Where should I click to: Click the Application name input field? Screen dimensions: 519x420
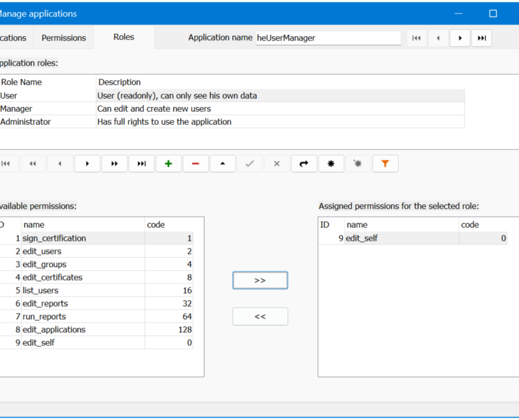point(329,38)
